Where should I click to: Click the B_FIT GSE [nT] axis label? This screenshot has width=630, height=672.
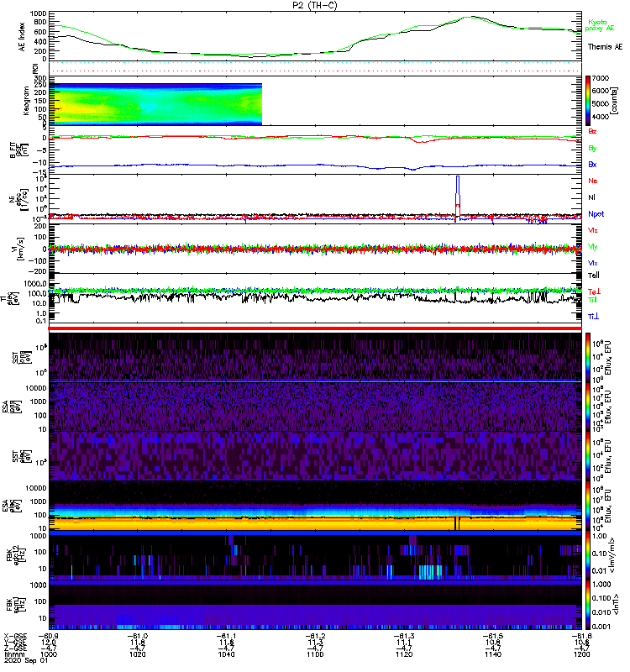coord(19,150)
